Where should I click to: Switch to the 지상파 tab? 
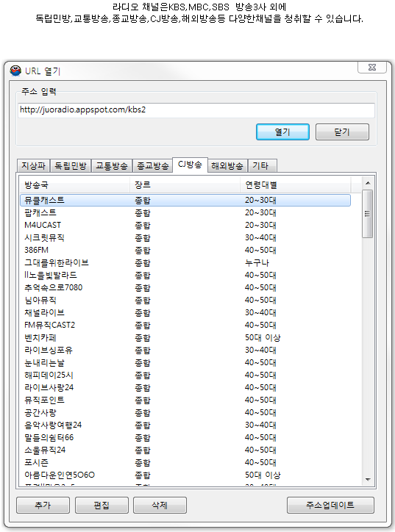pos(33,165)
